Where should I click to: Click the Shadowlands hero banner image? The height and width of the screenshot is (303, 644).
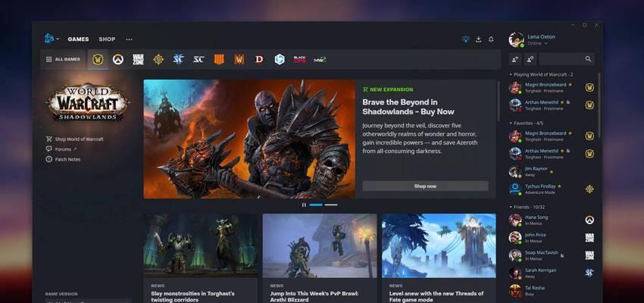coord(249,139)
